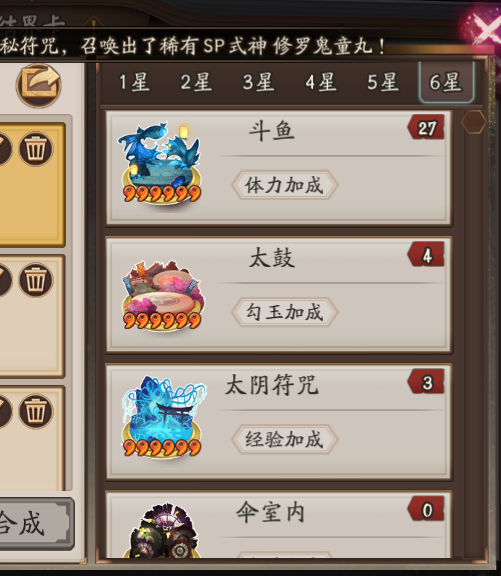Select the 5星 tab

(x=383, y=82)
